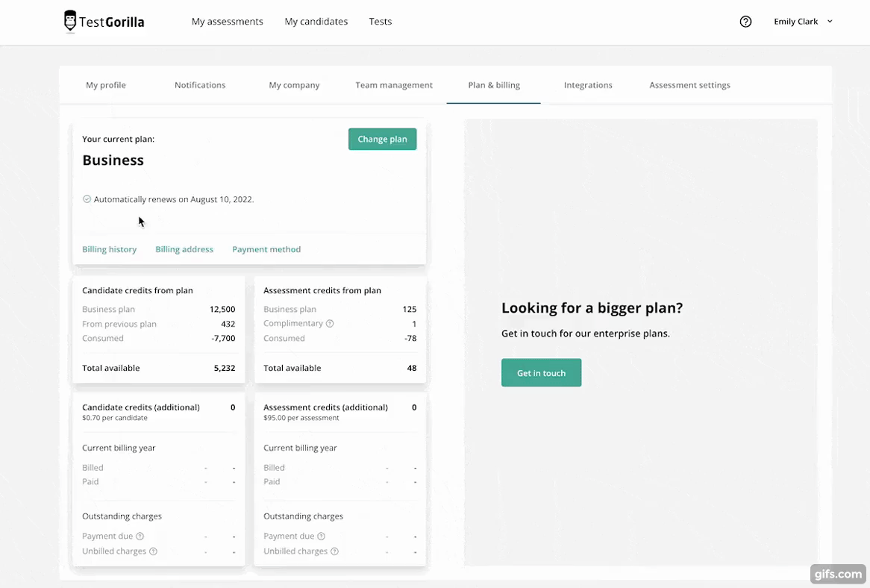Click the Complimentary info icon
Screen dimensions: 870x588
click(x=330, y=324)
